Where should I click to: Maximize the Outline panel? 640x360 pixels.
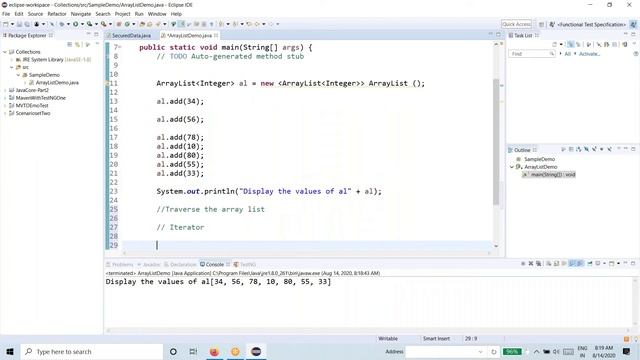click(x=633, y=149)
